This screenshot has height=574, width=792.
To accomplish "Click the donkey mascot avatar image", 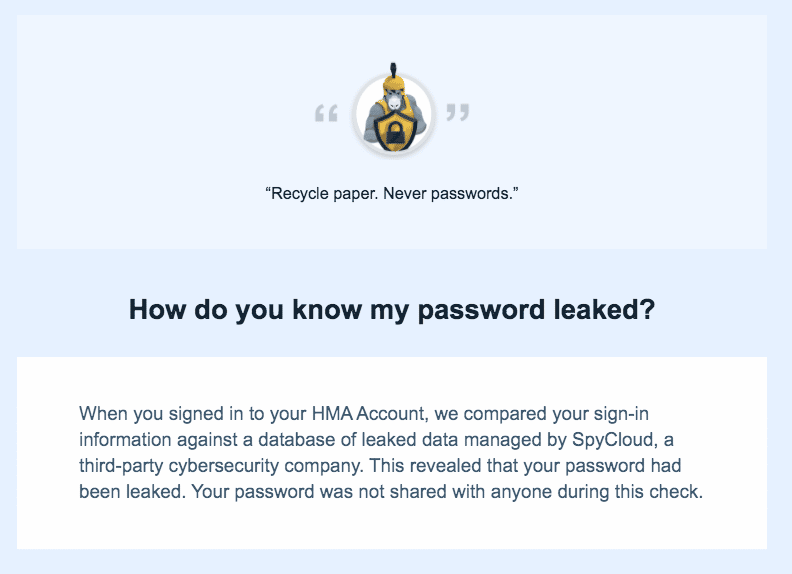I will (x=393, y=112).
